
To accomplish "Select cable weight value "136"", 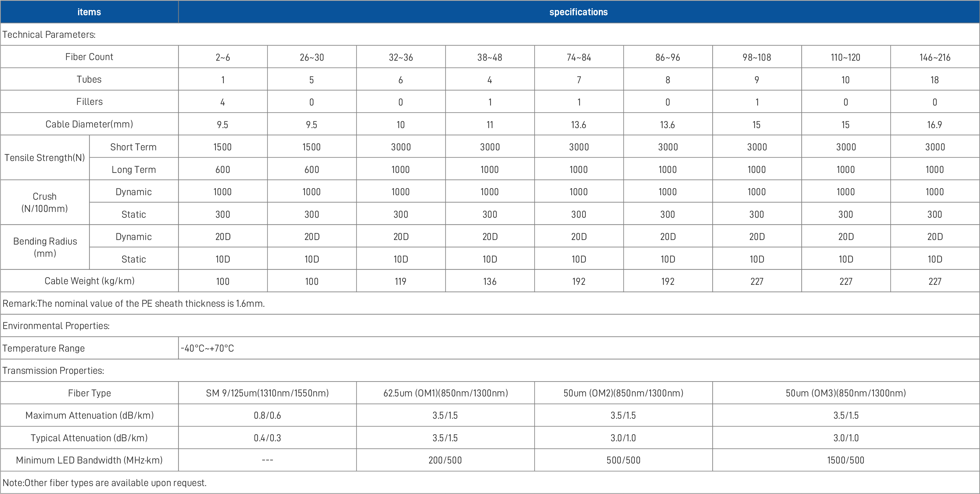I will coord(490,281).
